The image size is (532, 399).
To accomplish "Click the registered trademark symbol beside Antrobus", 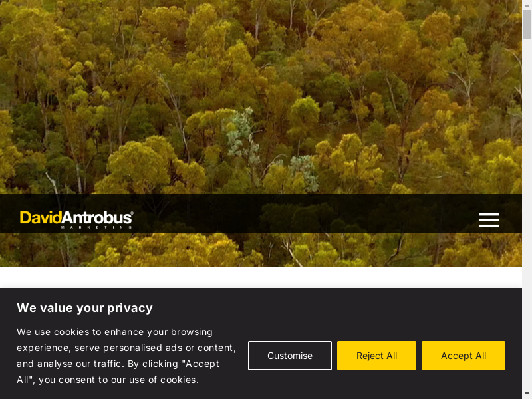I will (132, 213).
